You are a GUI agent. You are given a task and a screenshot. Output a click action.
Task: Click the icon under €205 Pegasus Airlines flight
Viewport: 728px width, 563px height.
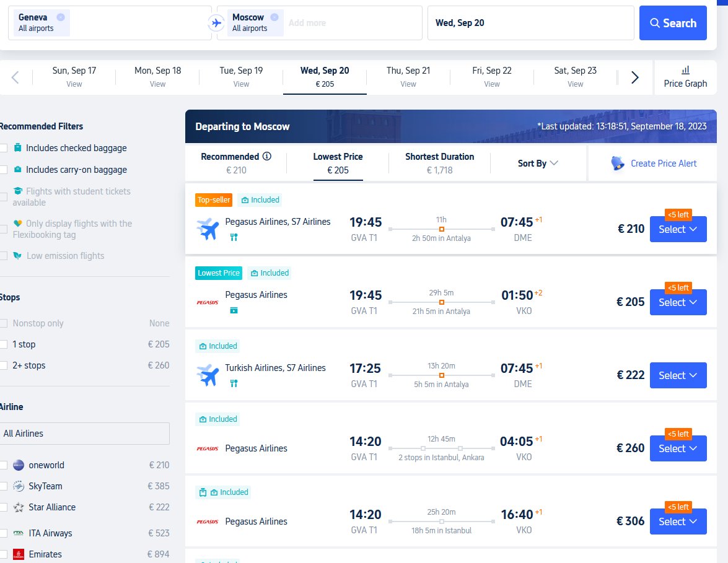click(234, 310)
